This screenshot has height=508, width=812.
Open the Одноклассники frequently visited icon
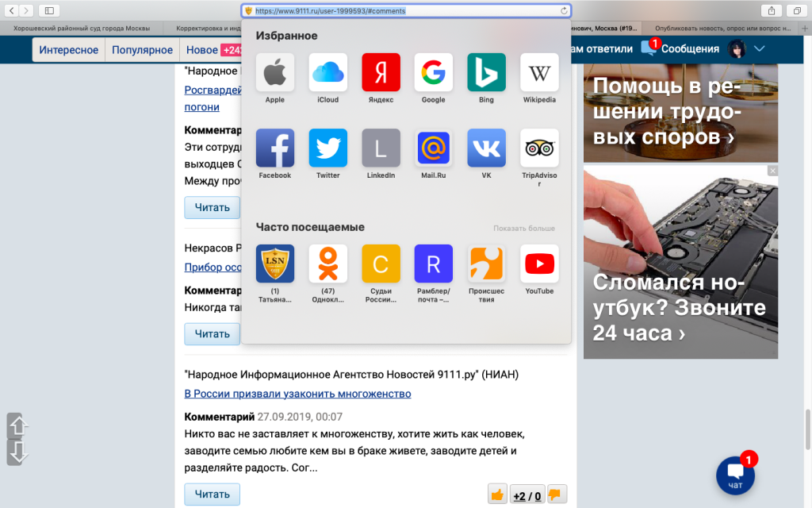327,264
